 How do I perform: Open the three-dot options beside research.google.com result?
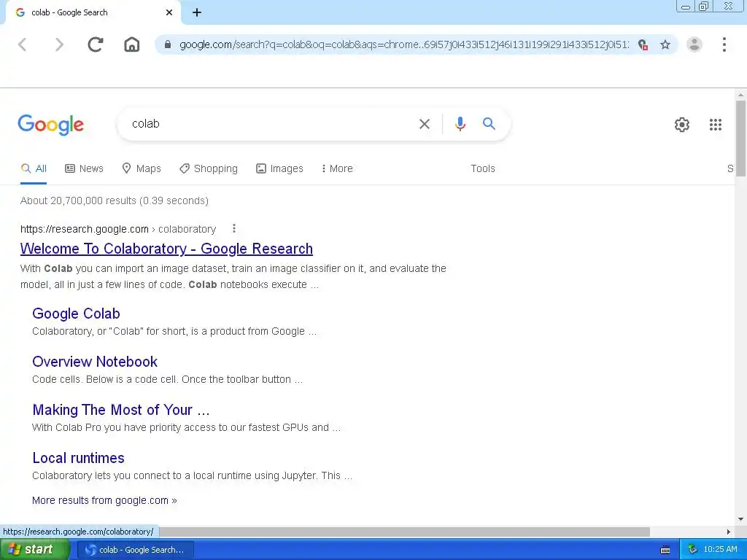(x=234, y=228)
